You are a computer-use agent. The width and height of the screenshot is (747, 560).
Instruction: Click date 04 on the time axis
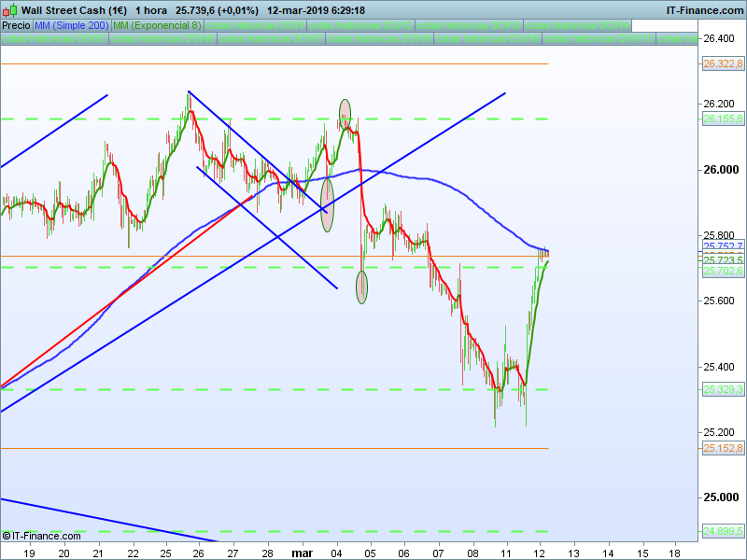tap(336, 553)
